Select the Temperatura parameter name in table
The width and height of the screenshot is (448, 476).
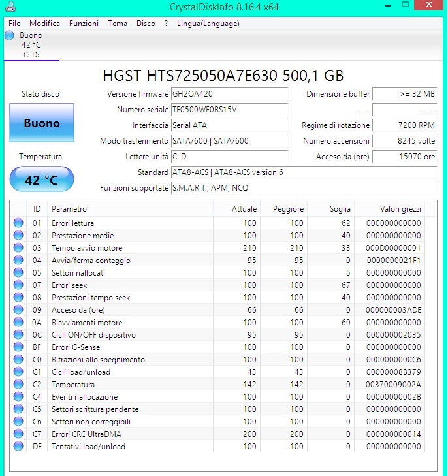[73, 385]
